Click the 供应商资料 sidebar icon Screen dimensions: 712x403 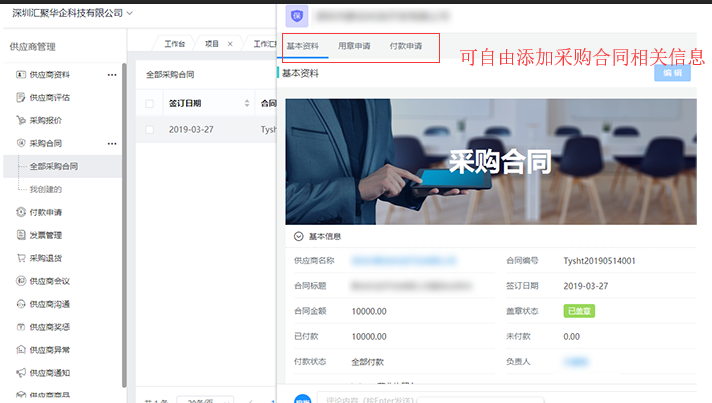tap(21, 74)
